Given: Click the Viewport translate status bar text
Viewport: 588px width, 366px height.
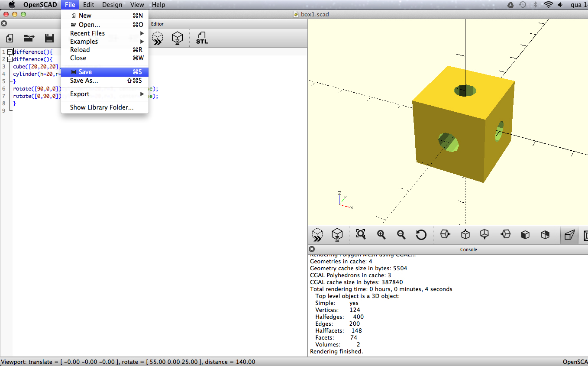Looking at the screenshot, I should click(128, 362).
